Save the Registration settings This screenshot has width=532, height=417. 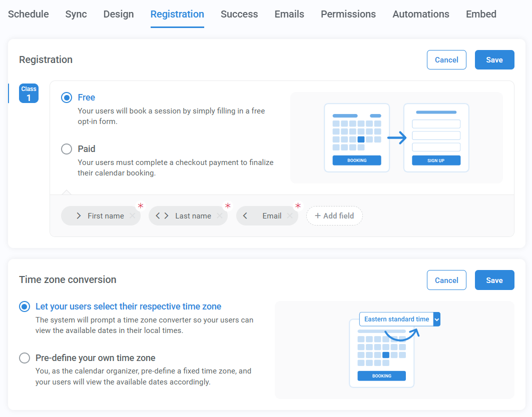tap(494, 59)
